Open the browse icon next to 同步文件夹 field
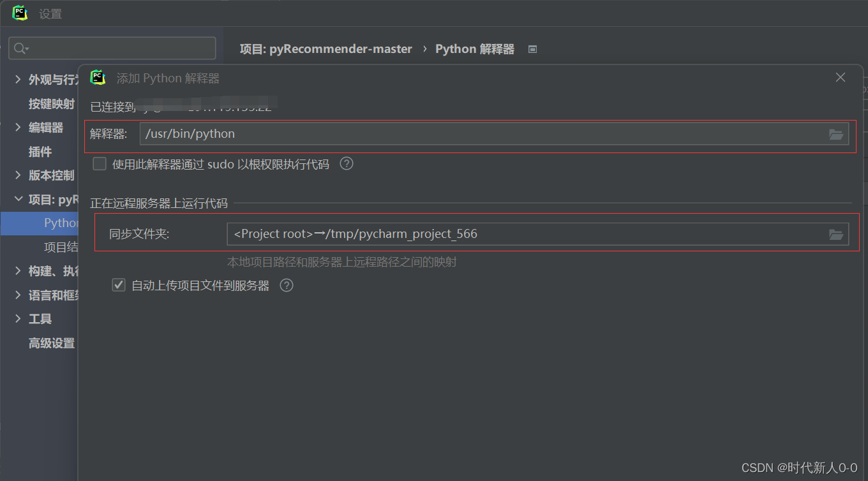868x481 pixels. pyautogui.click(x=837, y=233)
